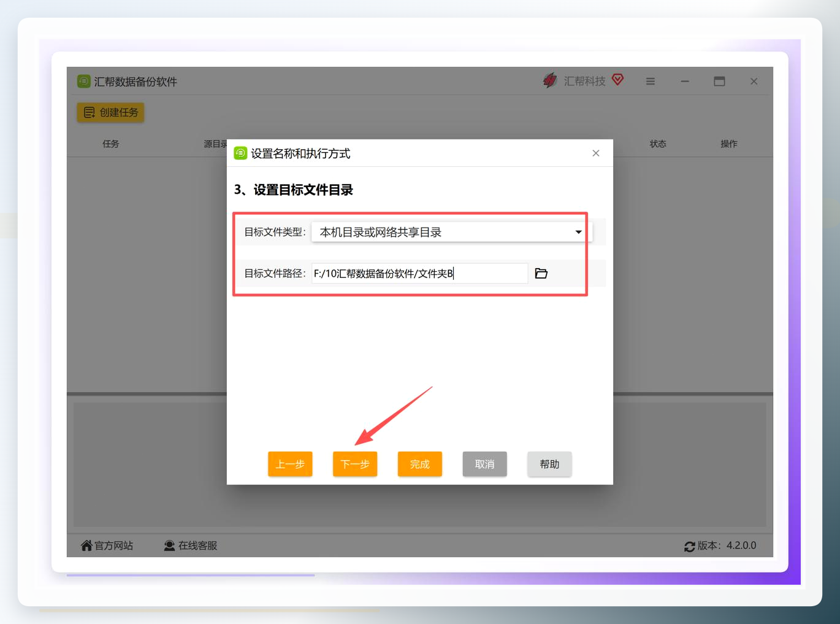This screenshot has height=624, width=840.
Task: Open help with the 帮助 button
Action: point(550,464)
